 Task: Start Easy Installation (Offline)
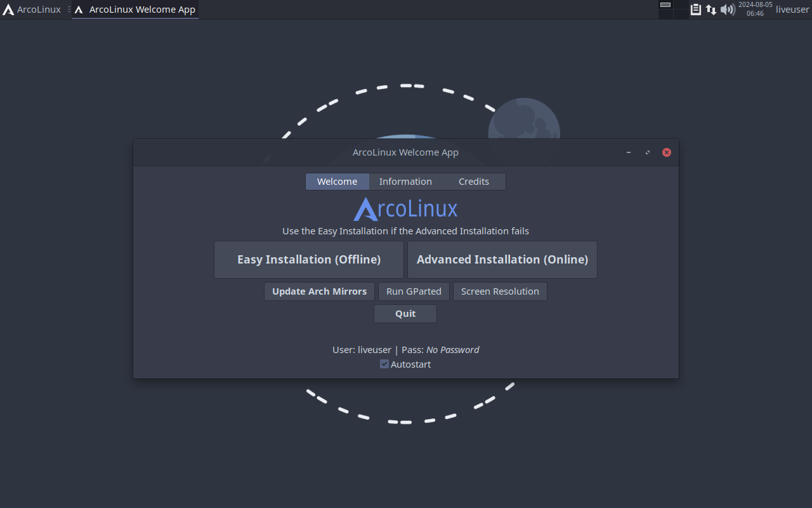pyautogui.click(x=309, y=260)
